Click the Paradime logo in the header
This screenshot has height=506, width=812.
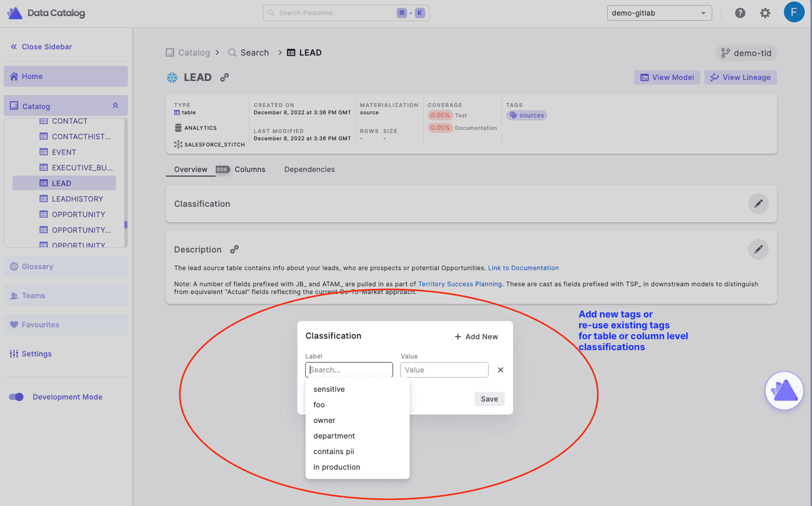14,13
